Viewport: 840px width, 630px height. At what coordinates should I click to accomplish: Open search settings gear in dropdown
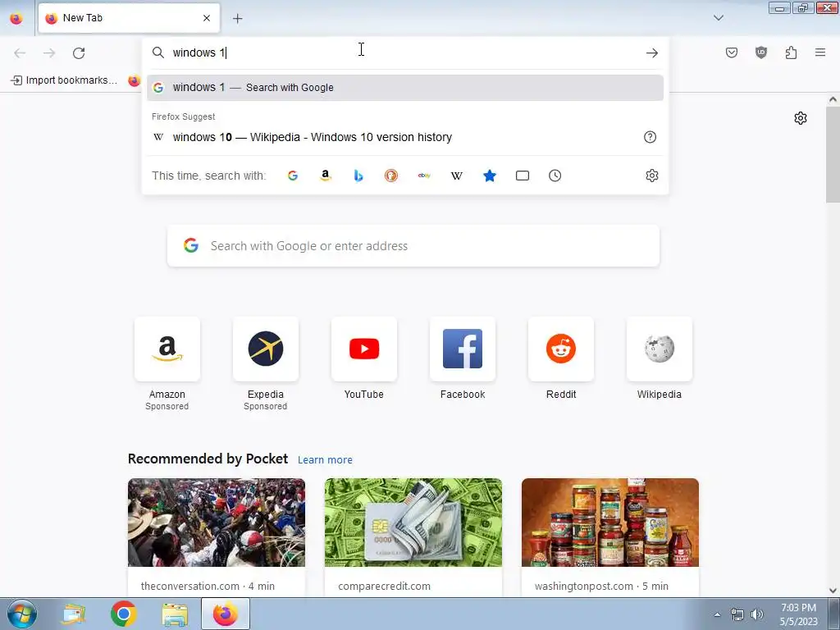[652, 176]
